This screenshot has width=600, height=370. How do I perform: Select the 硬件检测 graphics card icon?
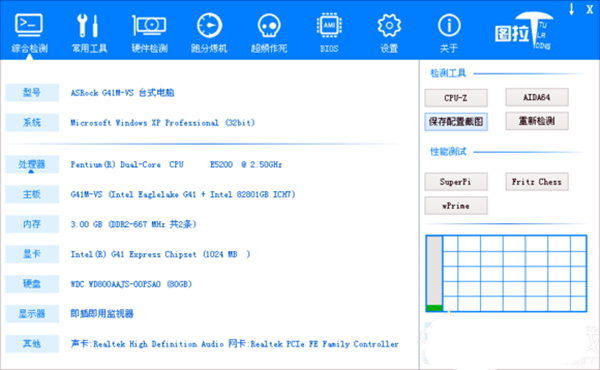pyautogui.click(x=149, y=25)
